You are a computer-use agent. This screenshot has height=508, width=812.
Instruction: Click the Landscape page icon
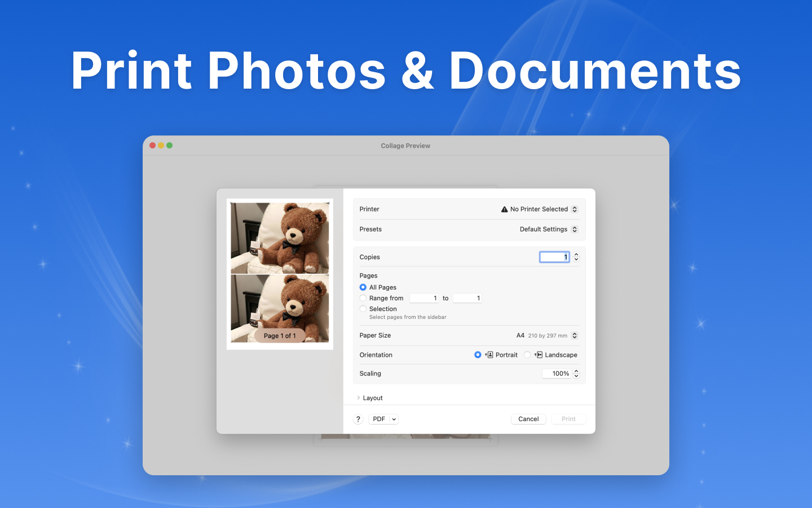pos(539,355)
